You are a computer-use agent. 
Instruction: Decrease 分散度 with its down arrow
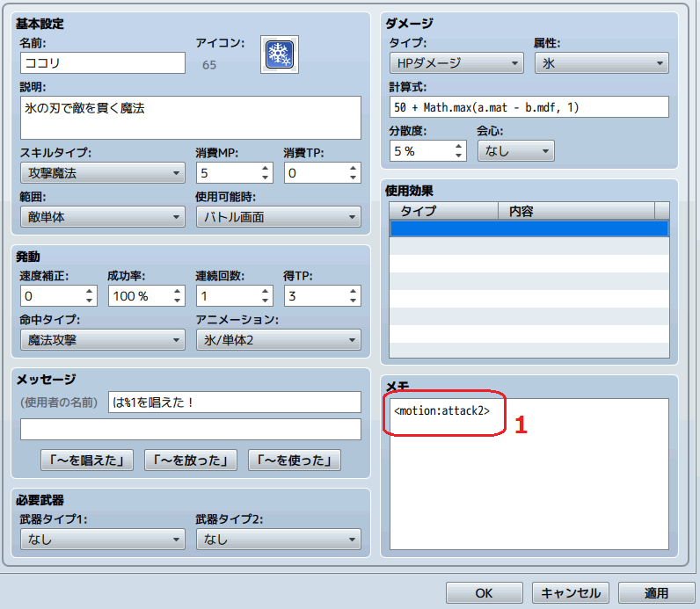coord(458,156)
